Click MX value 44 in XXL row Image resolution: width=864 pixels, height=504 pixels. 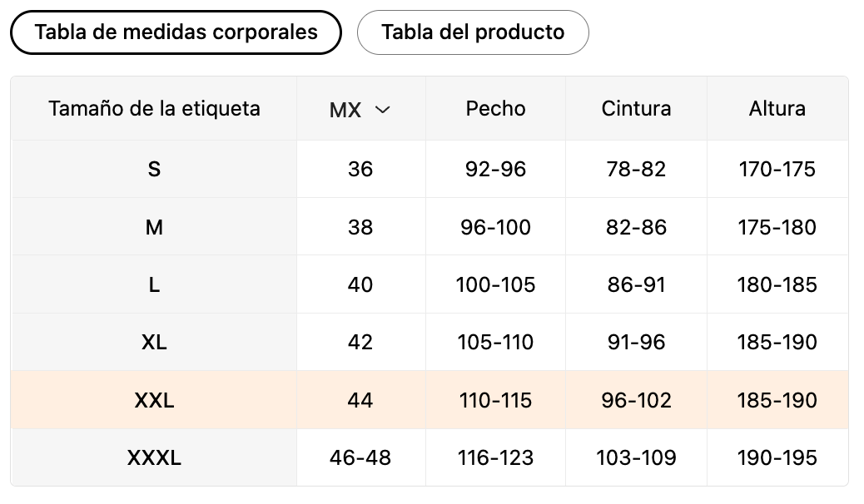[x=360, y=400]
